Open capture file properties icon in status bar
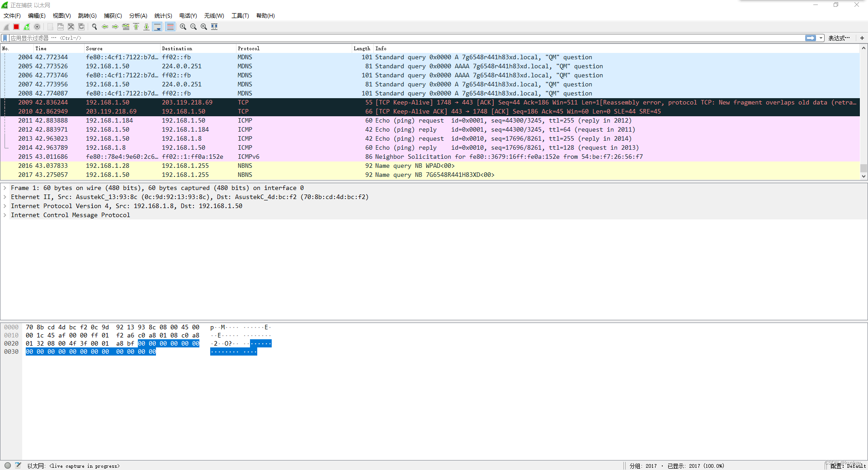868x470 pixels. tap(18, 465)
